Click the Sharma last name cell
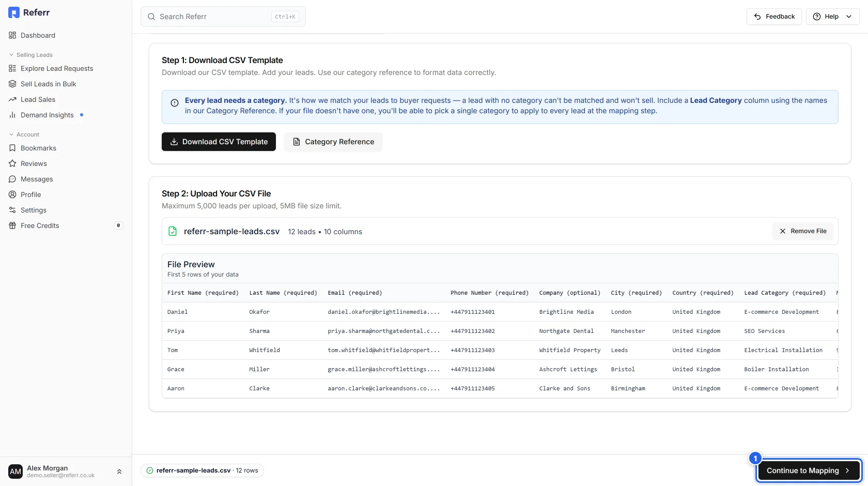 (259, 331)
